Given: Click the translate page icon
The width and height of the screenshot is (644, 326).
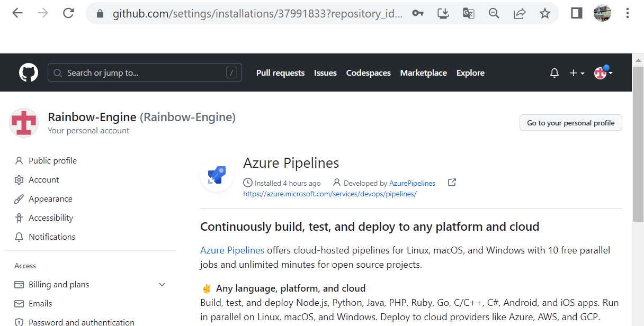Looking at the screenshot, I should click(469, 13).
